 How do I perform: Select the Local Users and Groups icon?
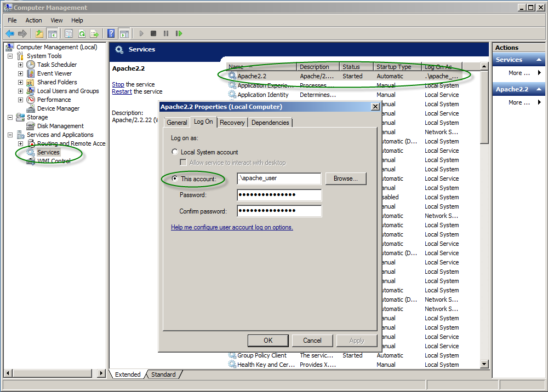31,91
